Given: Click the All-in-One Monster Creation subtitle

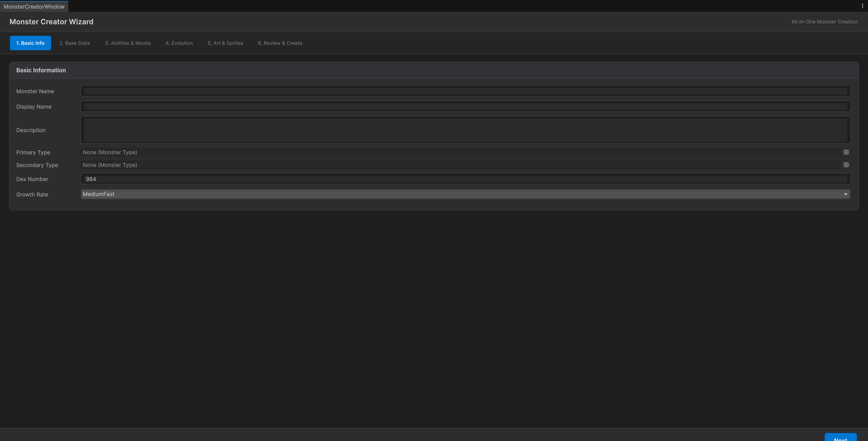Looking at the screenshot, I should 824,22.
